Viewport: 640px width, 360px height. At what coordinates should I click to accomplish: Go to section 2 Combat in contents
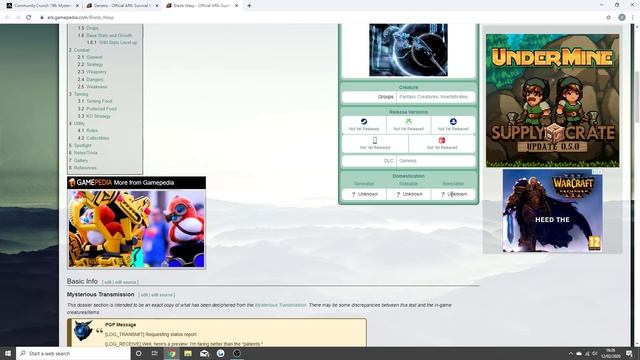(x=79, y=50)
